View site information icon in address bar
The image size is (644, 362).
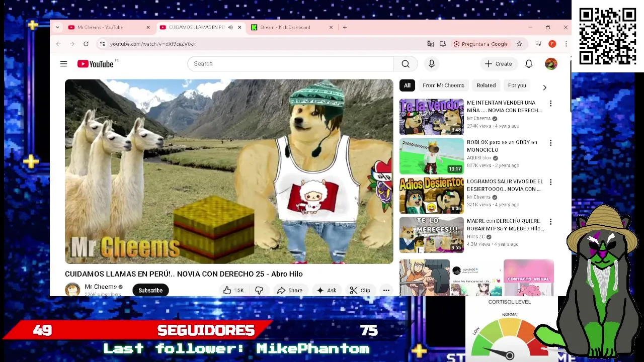point(103,44)
